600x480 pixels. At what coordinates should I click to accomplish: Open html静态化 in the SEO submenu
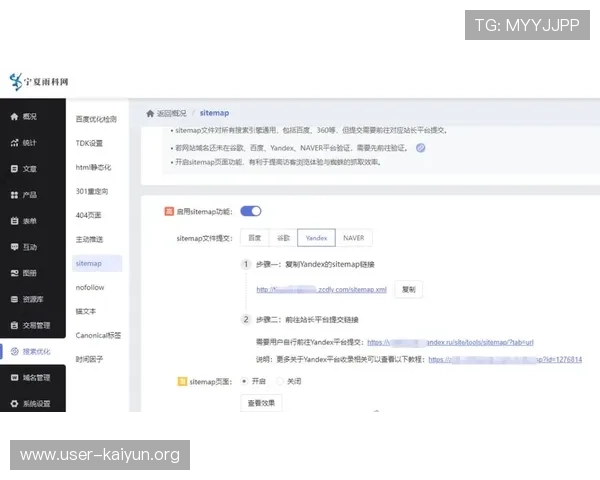[x=93, y=167]
